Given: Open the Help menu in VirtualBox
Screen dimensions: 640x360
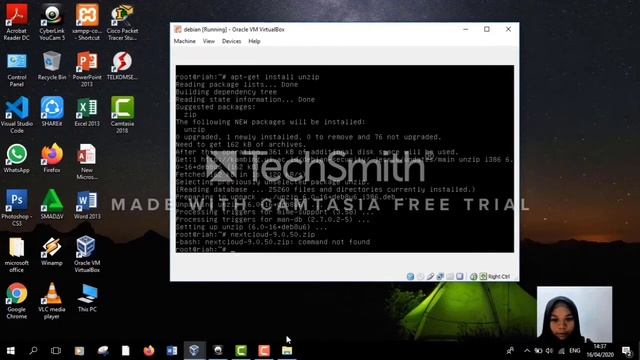Looking at the screenshot, I should click(x=254, y=41).
